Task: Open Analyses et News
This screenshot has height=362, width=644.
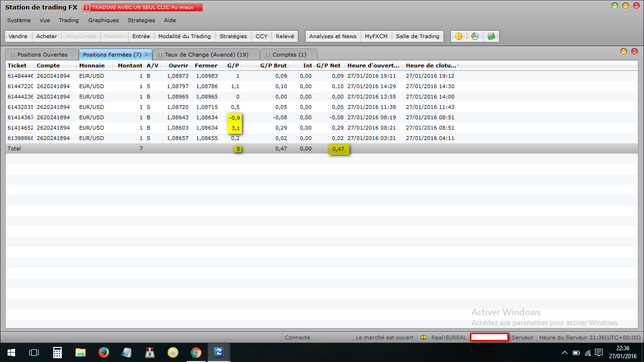Action: 333,36
